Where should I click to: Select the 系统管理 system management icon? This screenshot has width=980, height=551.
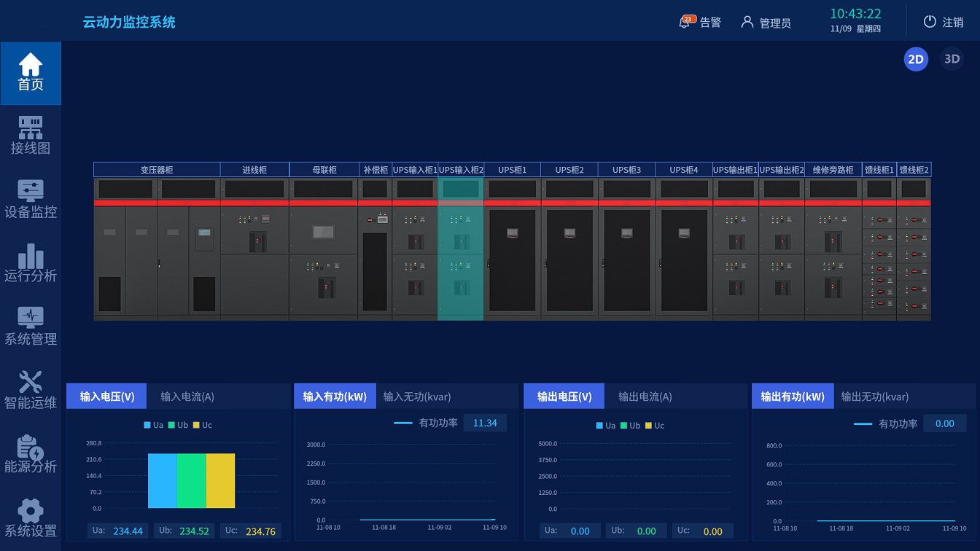pos(30,319)
